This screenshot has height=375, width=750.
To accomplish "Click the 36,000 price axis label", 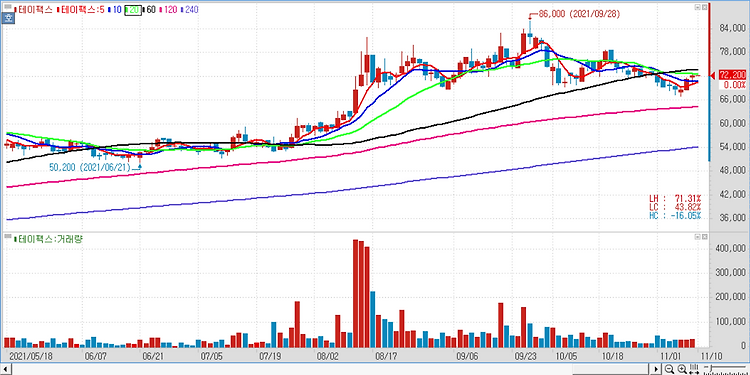I will click(x=732, y=218).
